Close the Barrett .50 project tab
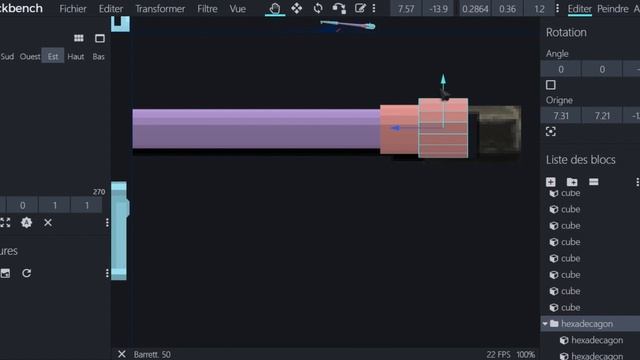Image resolution: width=640 pixels, height=360 pixels. pyautogui.click(x=122, y=354)
